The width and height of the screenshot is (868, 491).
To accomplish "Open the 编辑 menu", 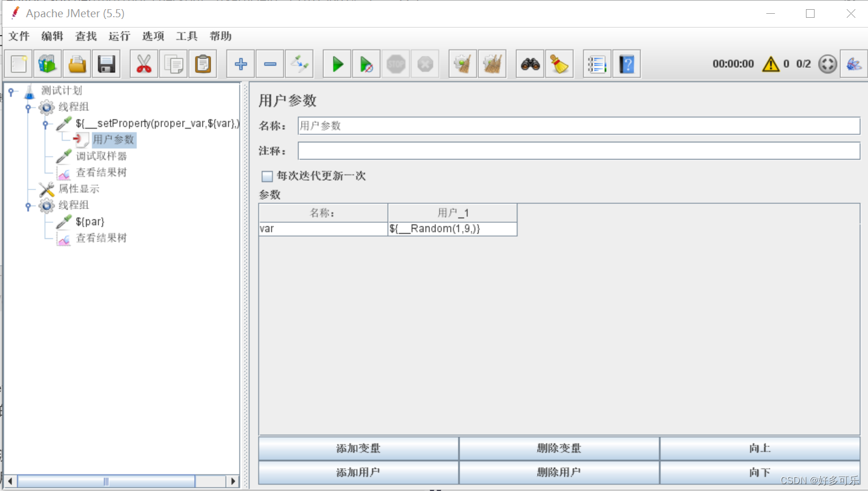I will 52,36.
